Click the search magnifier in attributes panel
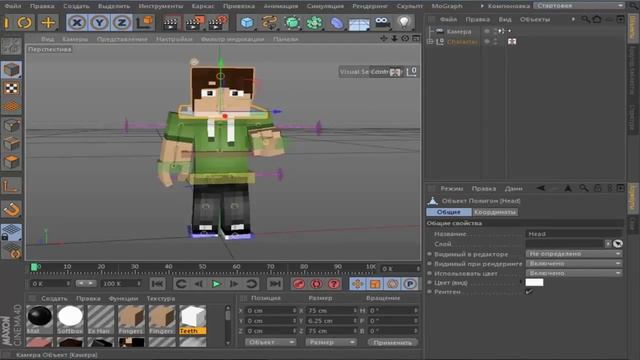 point(584,188)
